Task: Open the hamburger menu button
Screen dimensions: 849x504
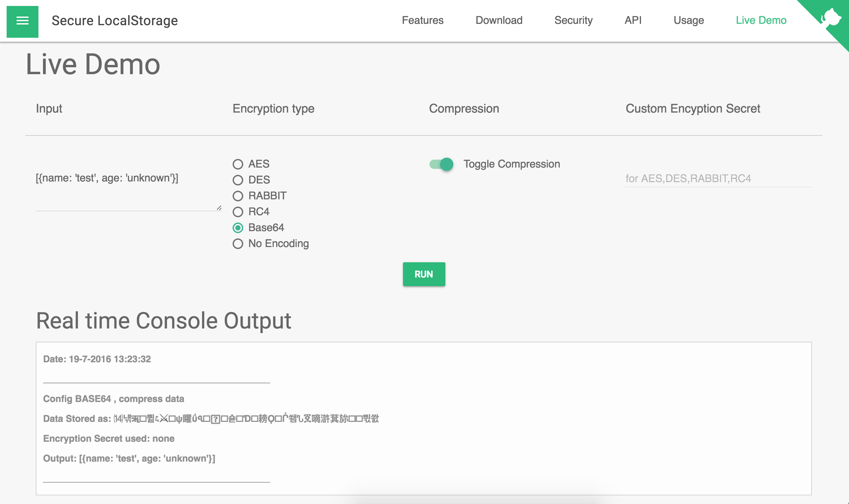Action: tap(23, 22)
